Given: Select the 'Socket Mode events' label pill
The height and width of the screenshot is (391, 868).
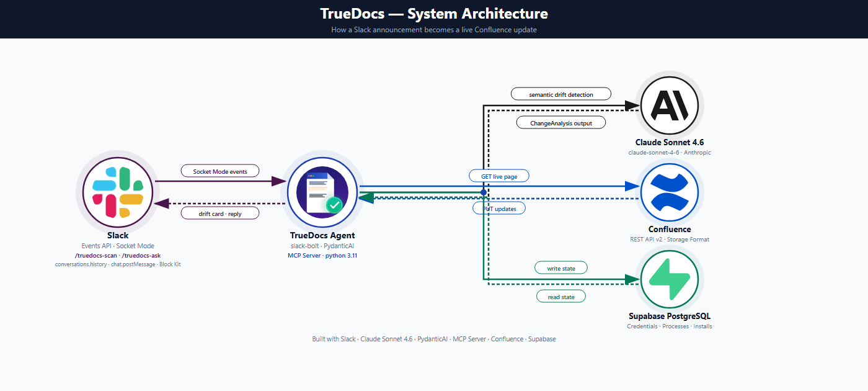Looking at the screenshot, I should tap(220, 171).
